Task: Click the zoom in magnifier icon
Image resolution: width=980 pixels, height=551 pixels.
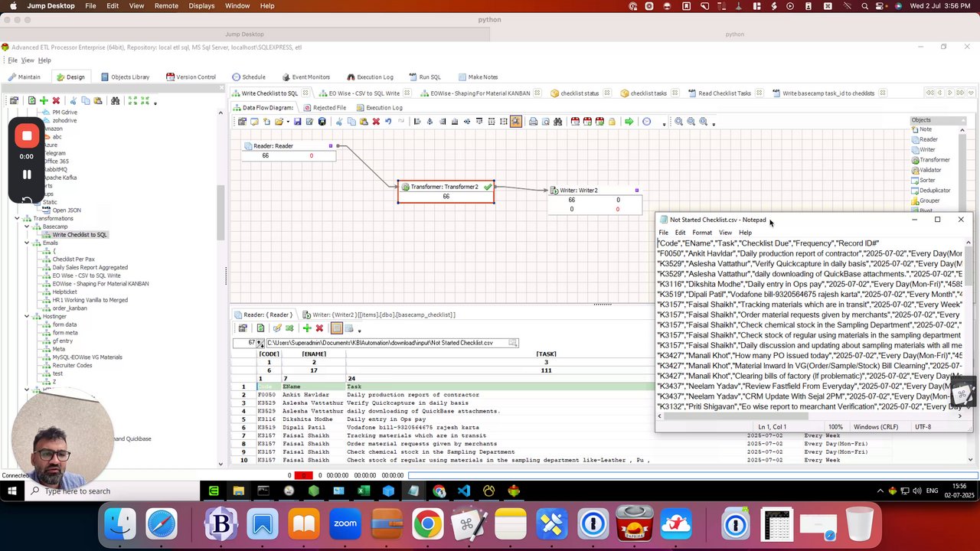Action: [x=678, y=122]
